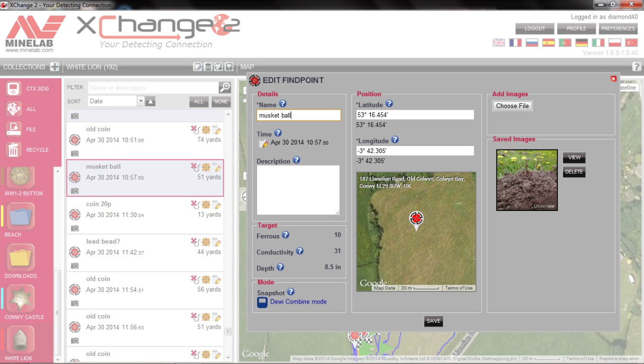Viewport: 644px width, 364px height.
Task: Click the Name input field with musket ball
Action: (x=298, y=115)
